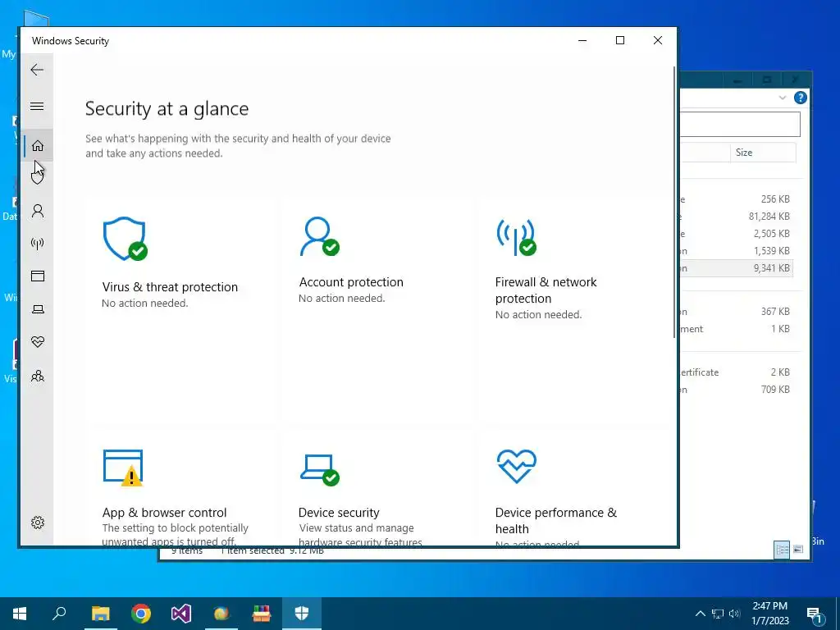
Task: Open the network status tray icon
Action: 718,614
